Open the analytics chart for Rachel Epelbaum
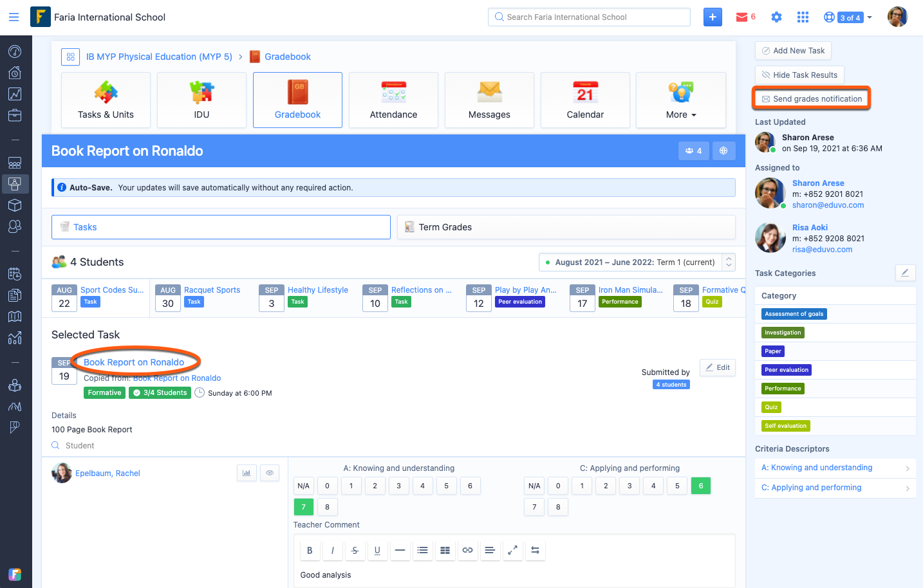Viewport: 923px width, 588px height. pyautogui.click(x=247, y=472)
